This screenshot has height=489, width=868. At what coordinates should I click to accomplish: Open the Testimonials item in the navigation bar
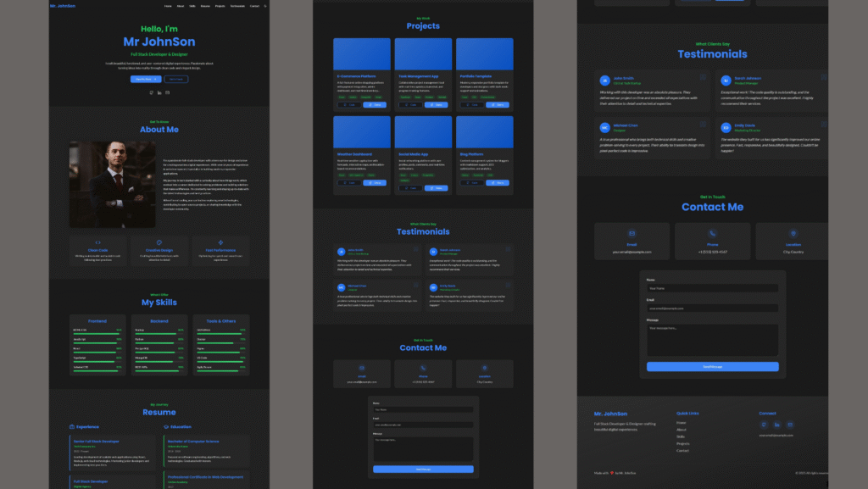(x=238, y=6)
